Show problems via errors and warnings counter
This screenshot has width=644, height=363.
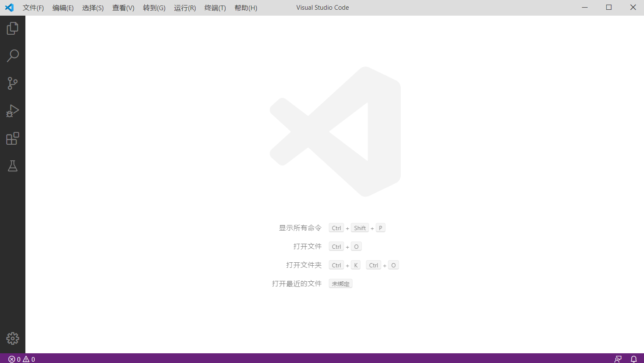pyautogui.click(x=22, y=359)
